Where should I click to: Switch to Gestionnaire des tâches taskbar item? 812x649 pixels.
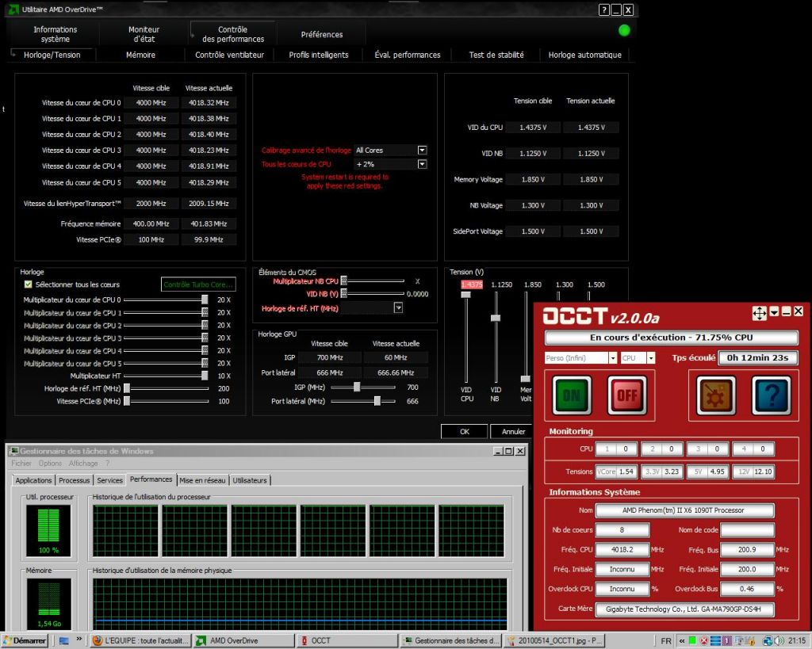[x=451, y=641]
